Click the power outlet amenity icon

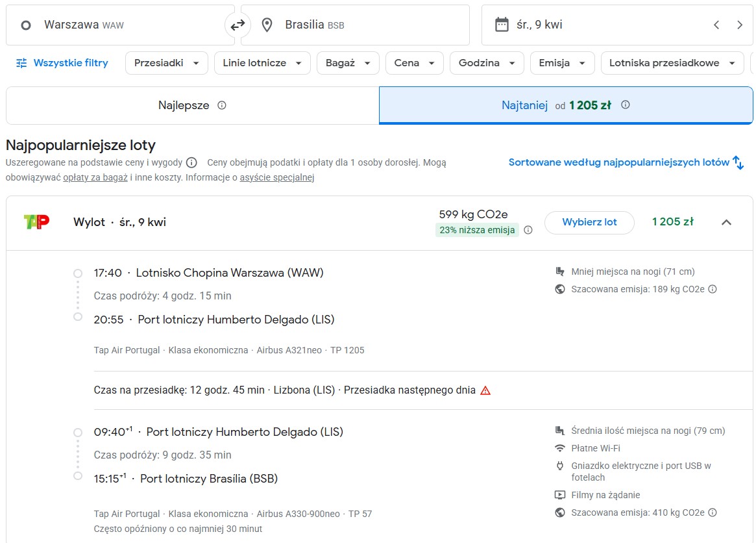(560, 466)
